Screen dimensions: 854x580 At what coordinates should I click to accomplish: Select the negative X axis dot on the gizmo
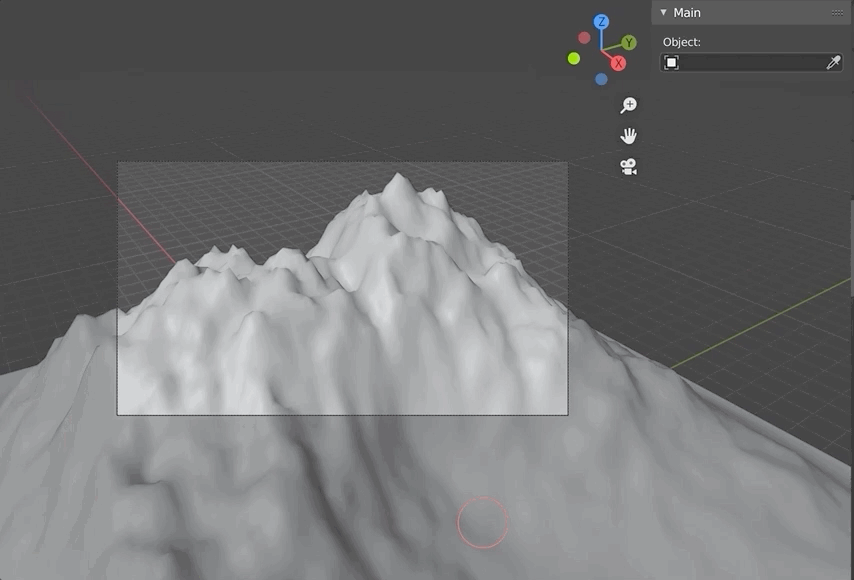tap(584, 36)
